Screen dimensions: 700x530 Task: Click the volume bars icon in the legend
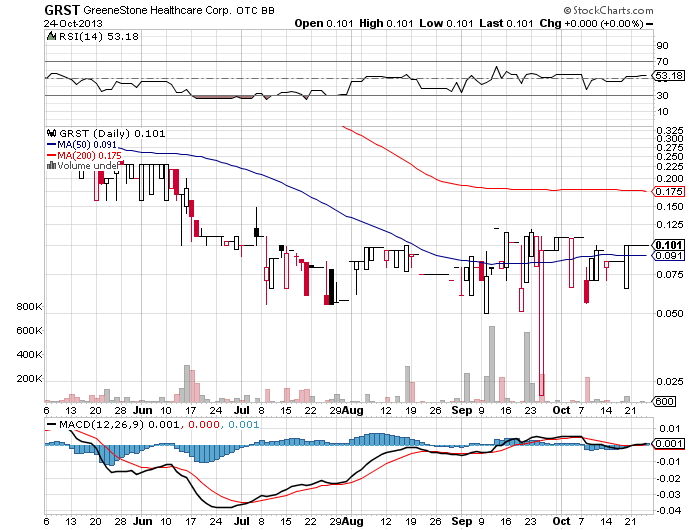tap(52, 166)
